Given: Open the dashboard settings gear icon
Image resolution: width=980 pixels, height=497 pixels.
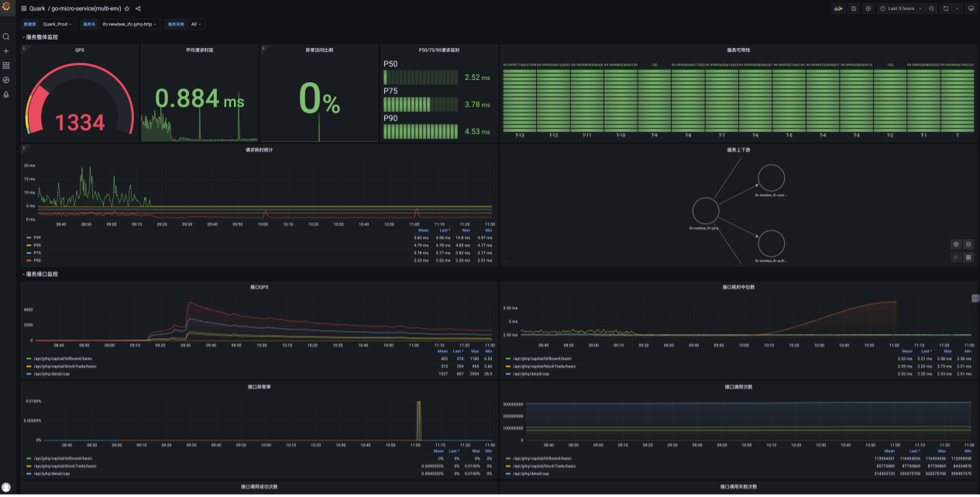Looking at the screenshot, I should coord(869,9).
